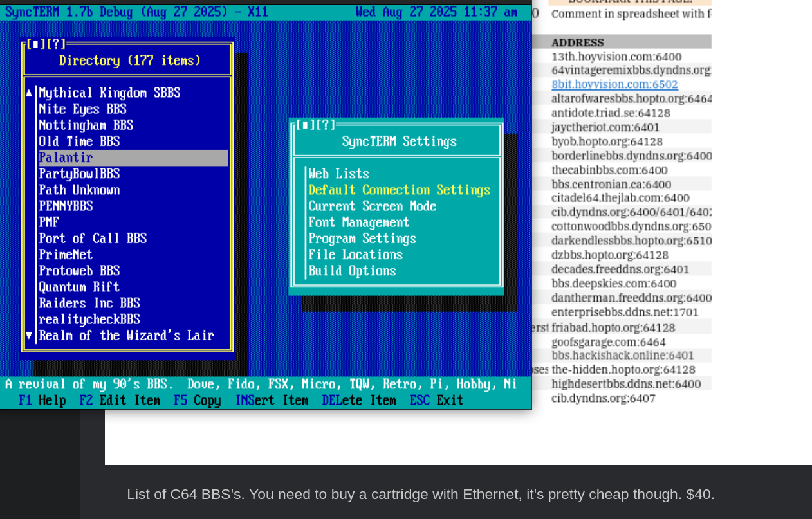The image size is (812, 519).
Task: Select Path Unknown entry
Action: (x=79, y=190)
